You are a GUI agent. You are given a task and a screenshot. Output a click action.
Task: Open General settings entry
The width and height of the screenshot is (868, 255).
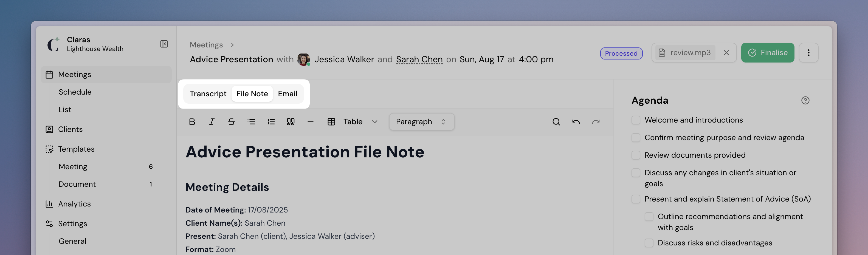72,241
